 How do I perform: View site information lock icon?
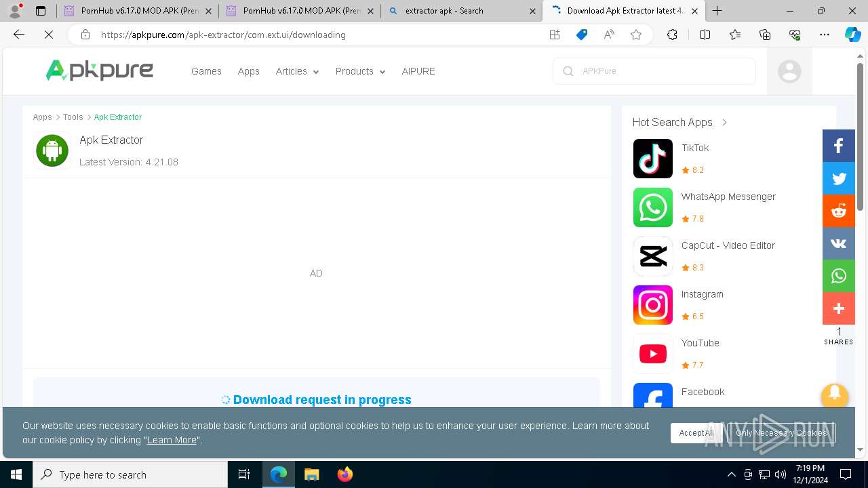click(x=85, y=35)
